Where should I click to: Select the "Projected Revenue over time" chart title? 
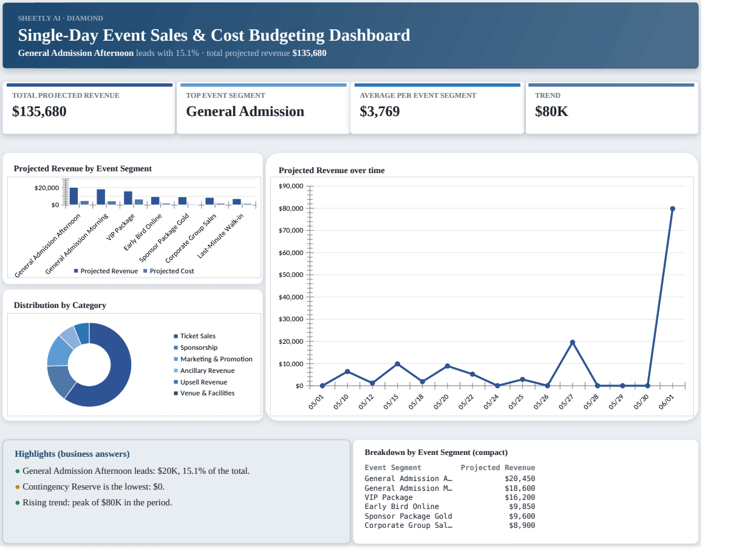tap(332, 171)
